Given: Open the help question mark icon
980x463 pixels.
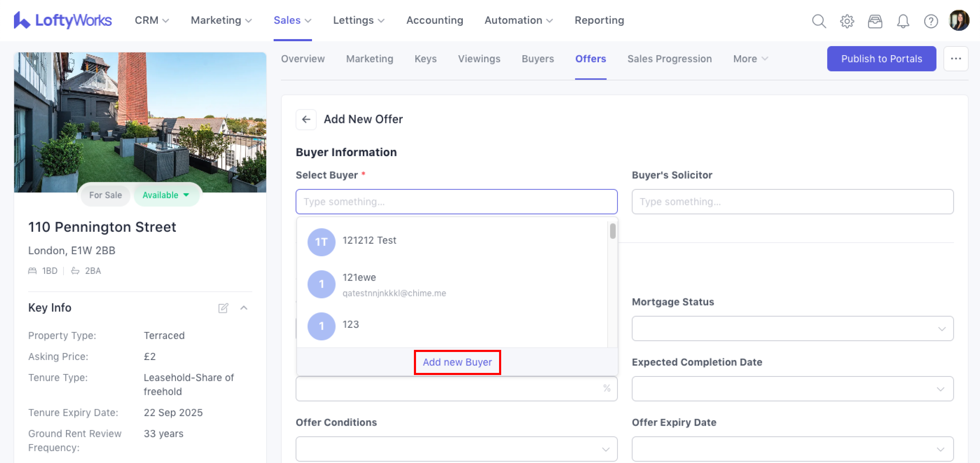Looking at the screenshot, I should 930,21.
